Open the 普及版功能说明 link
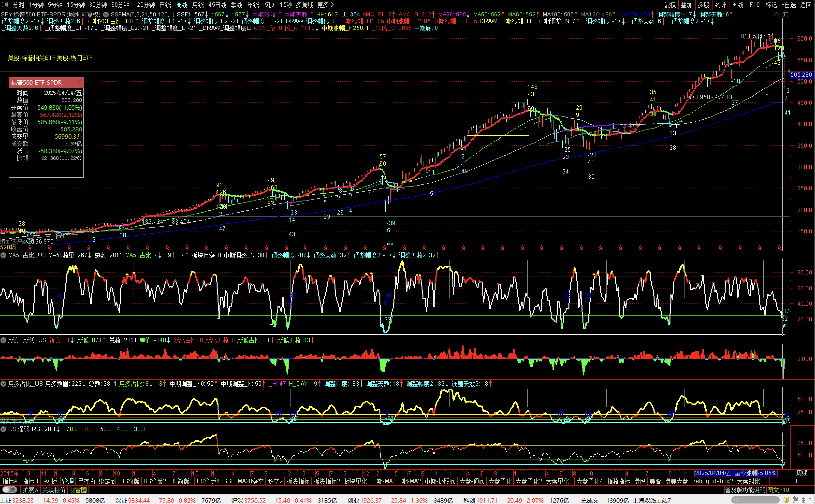Image resolution: width=815 pixels, height=504 pixels. [745, 490]
